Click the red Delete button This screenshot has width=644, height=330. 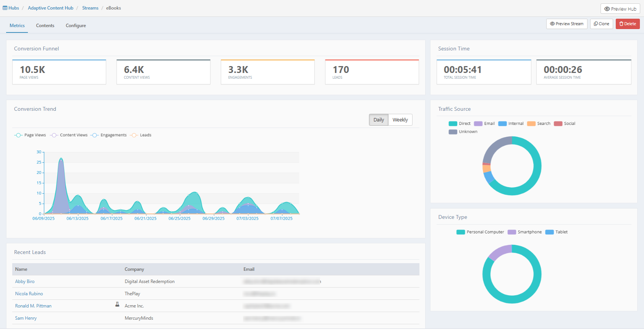[x=628, y=24]
